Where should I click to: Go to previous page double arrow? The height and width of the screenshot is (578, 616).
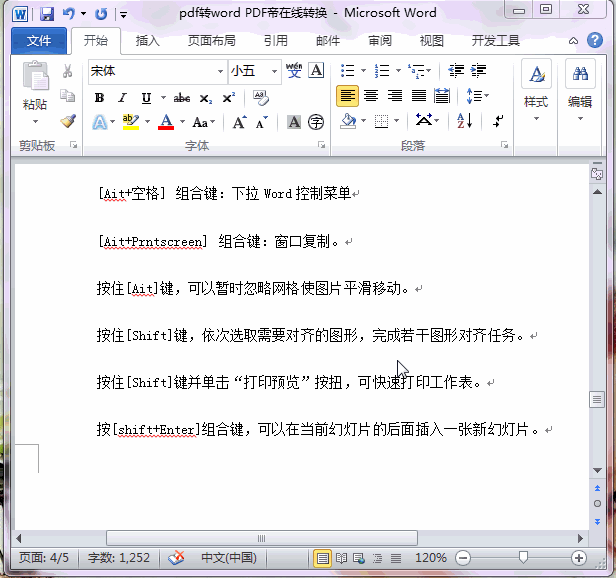(x=597, y=488)
